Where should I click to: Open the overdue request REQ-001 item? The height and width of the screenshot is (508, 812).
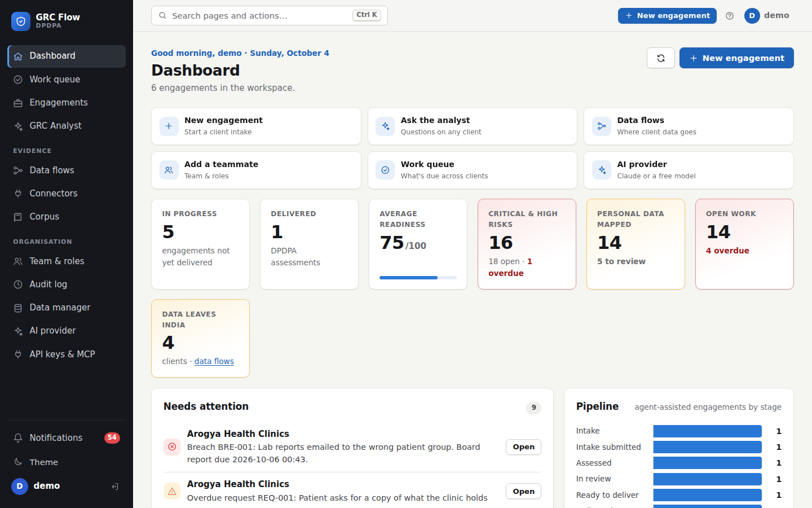coord(523,492)
